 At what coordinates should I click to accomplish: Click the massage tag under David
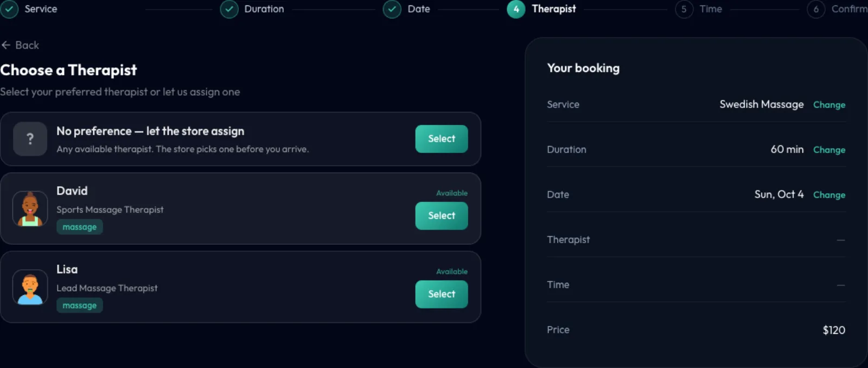point(80,227)
